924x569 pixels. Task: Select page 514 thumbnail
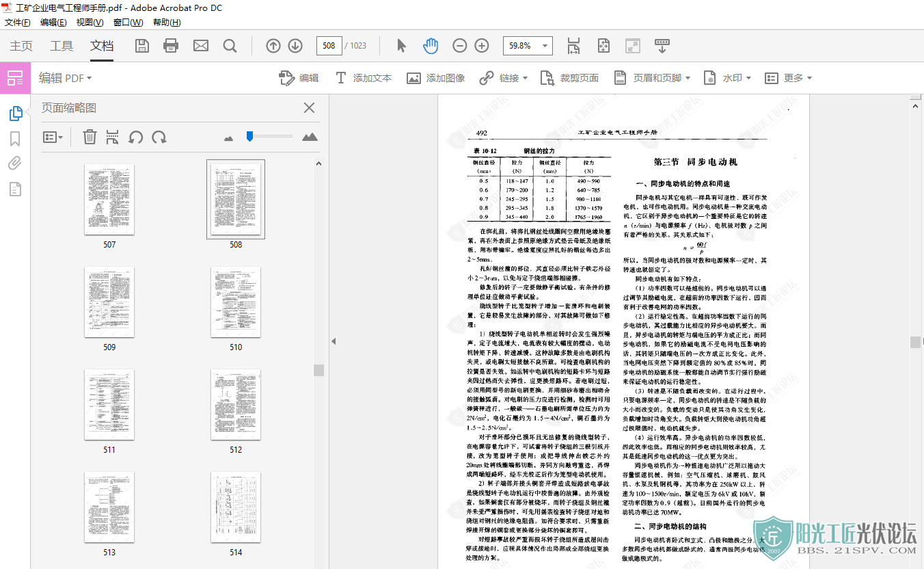pos(236,507)
